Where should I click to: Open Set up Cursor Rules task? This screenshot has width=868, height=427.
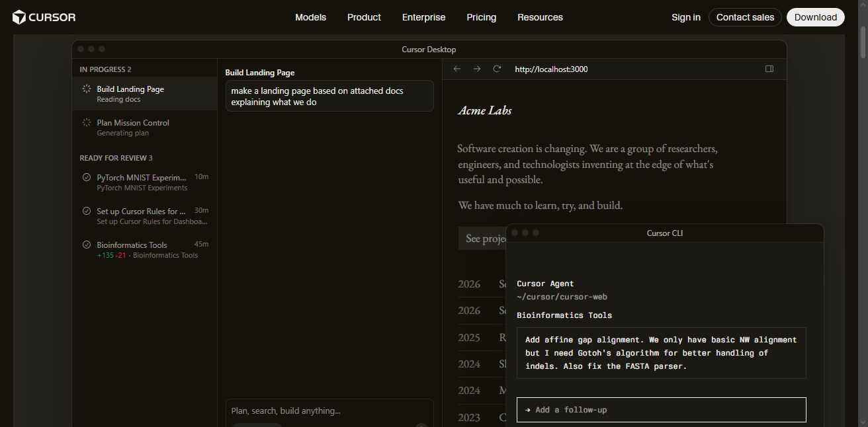pyautogui.click(x=144, y=215)
